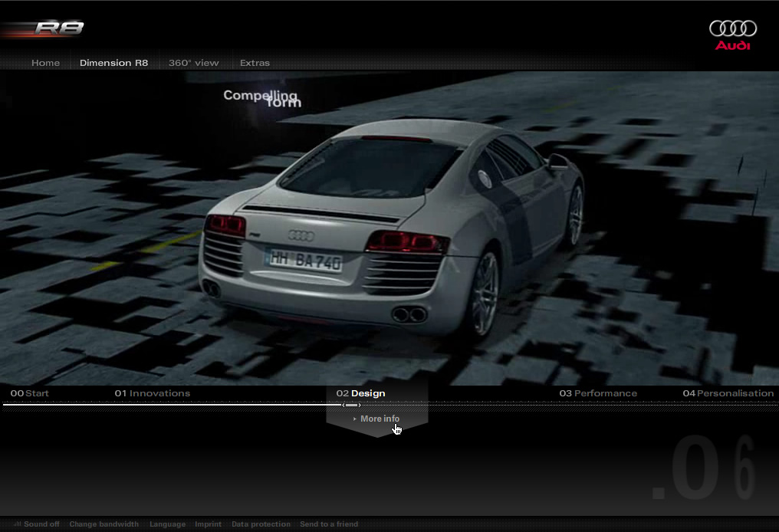This screenshot has width=779, height=532.
Task: Open the Extras menu
Action: [255, 63]
